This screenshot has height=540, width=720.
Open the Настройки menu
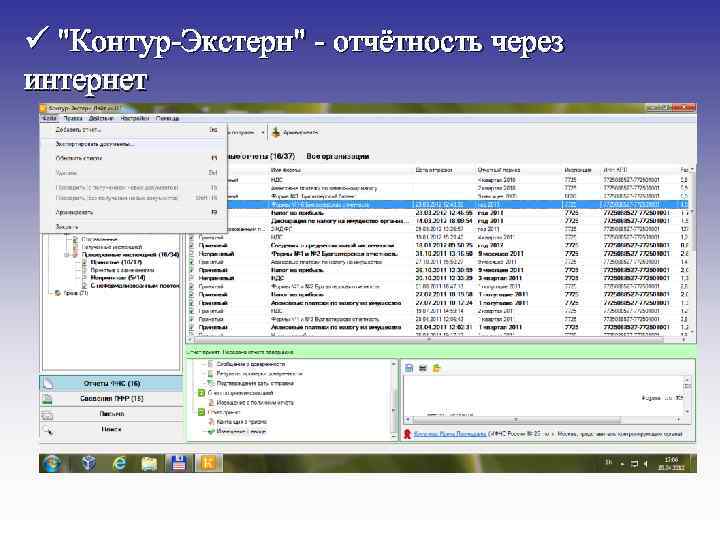135,118
